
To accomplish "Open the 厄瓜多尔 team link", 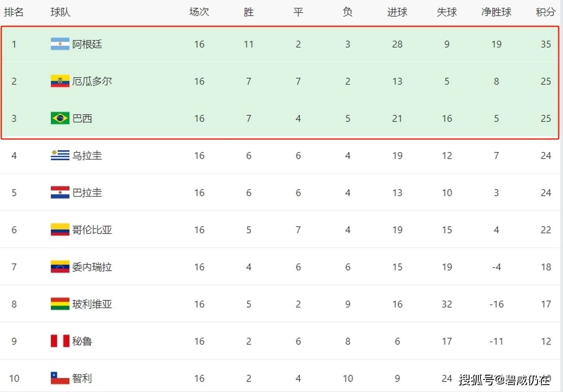I will (x=92, y=81).
